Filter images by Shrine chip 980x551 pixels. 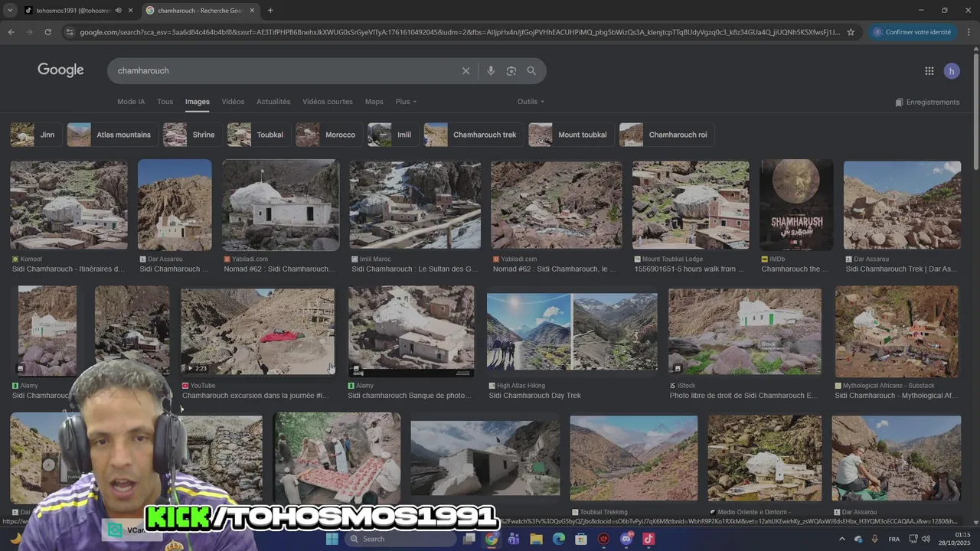tap(192, 135)
